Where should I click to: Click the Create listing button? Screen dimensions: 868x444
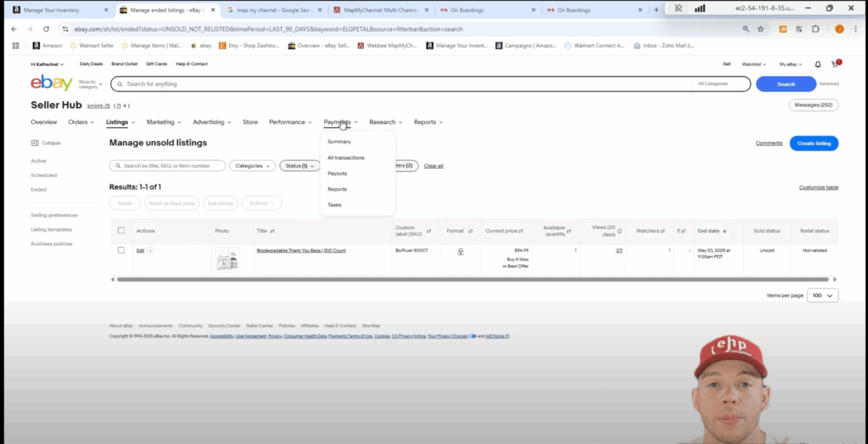pyautogui.click(x=814, y=143)
